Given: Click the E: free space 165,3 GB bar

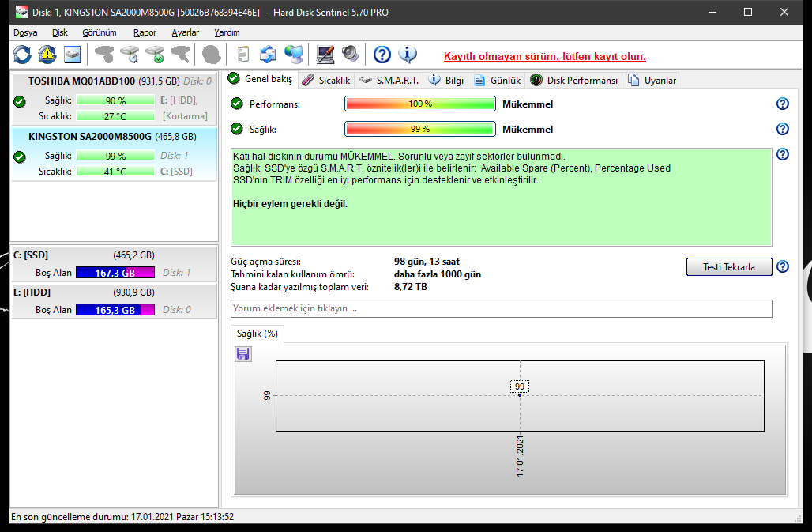Looking at the screenshot, I should click(x=115, y=310).
